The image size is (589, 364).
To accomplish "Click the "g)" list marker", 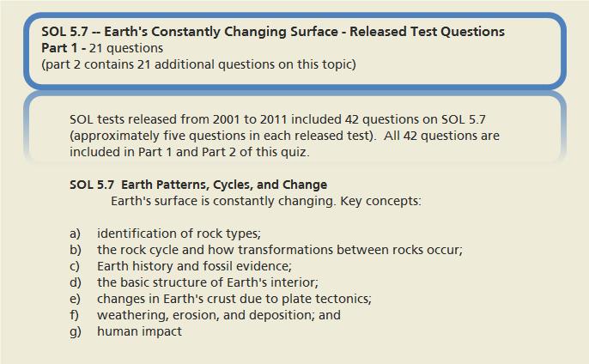I will (x=76, y=331).
